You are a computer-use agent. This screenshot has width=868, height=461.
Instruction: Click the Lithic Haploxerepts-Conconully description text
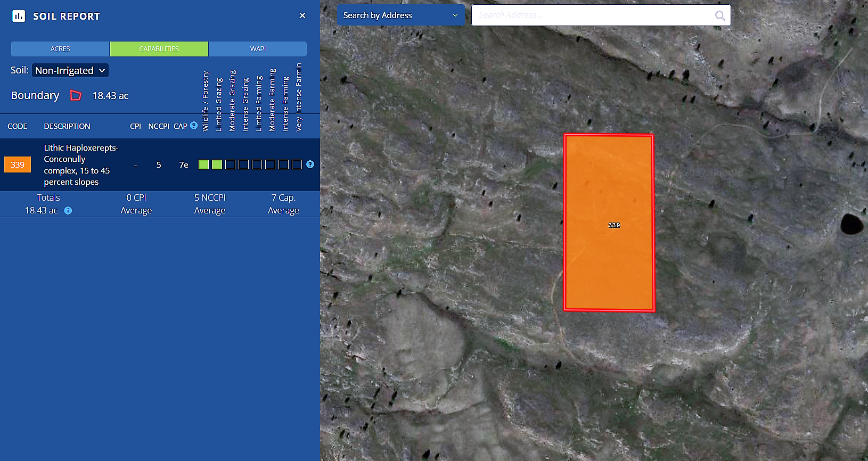(81, 164)
